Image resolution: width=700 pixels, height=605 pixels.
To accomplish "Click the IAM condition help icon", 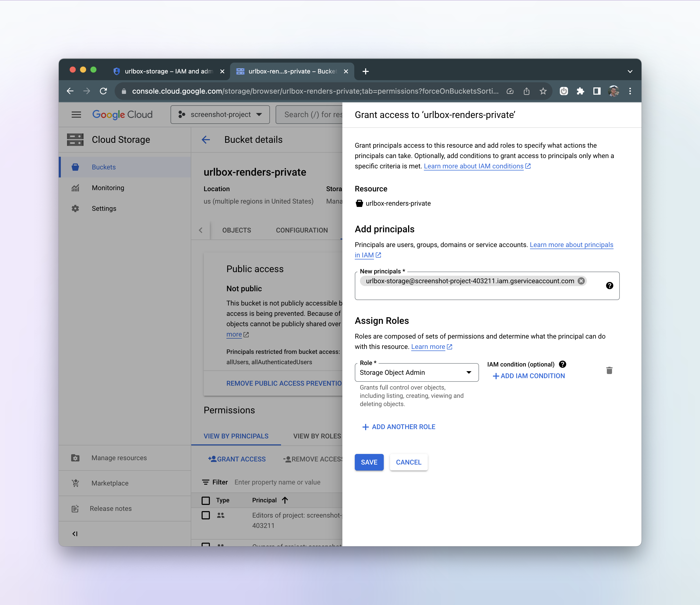I will [x=563, y=364].
